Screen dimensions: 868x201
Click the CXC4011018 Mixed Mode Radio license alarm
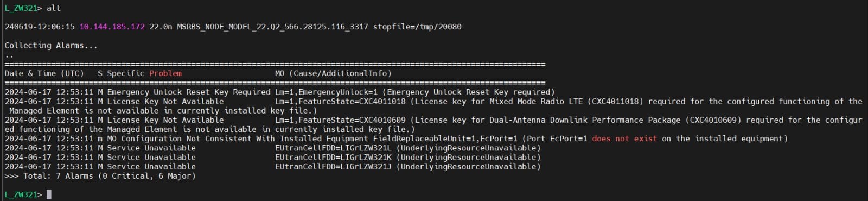click(434, 106)
